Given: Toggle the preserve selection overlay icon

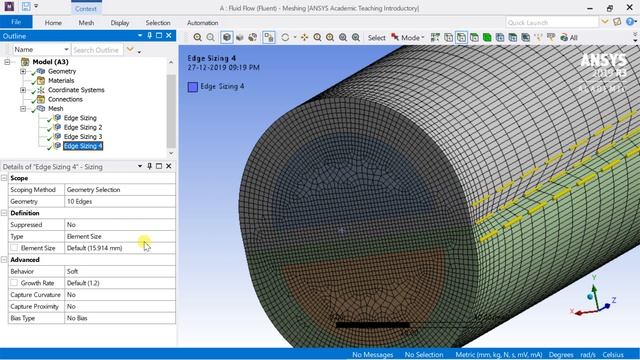Looking at the screenshot, I should click(269, 38).
